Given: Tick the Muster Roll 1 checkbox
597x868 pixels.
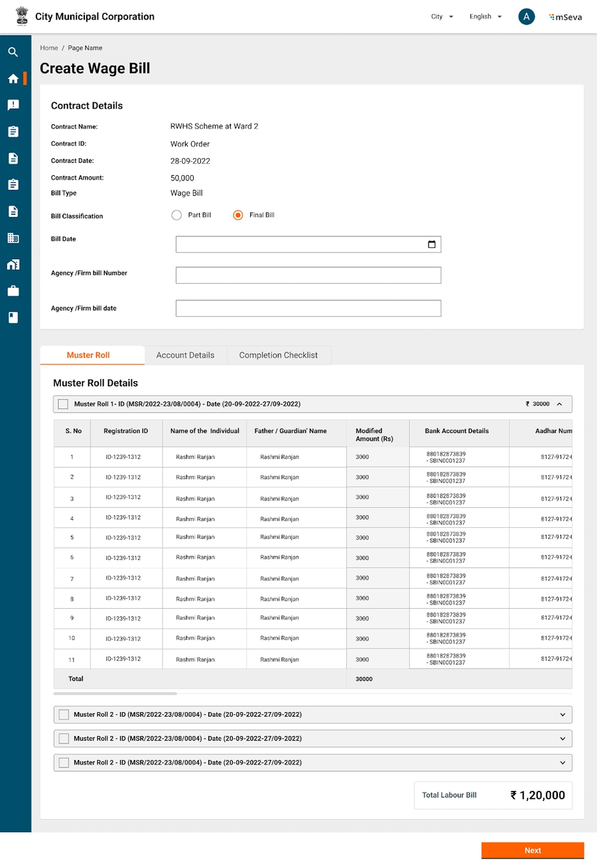Looking at the screenshot, I should coord(63,404).
